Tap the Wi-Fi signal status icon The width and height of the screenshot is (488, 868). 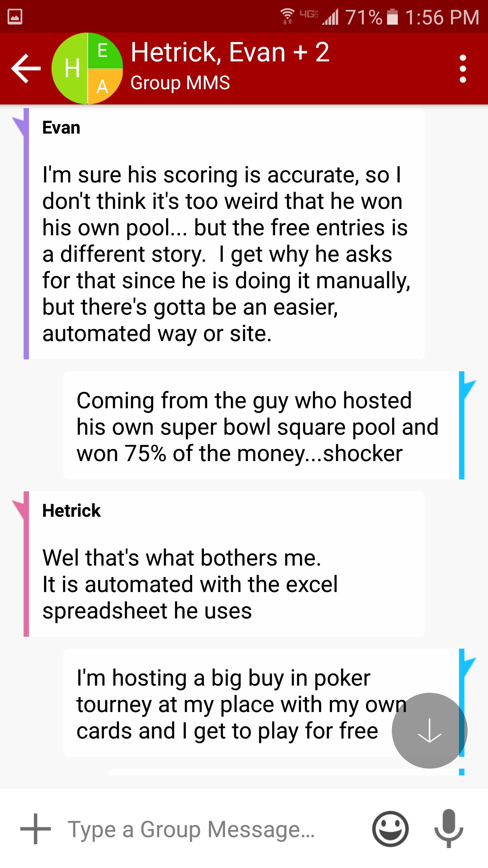(287, 16)
